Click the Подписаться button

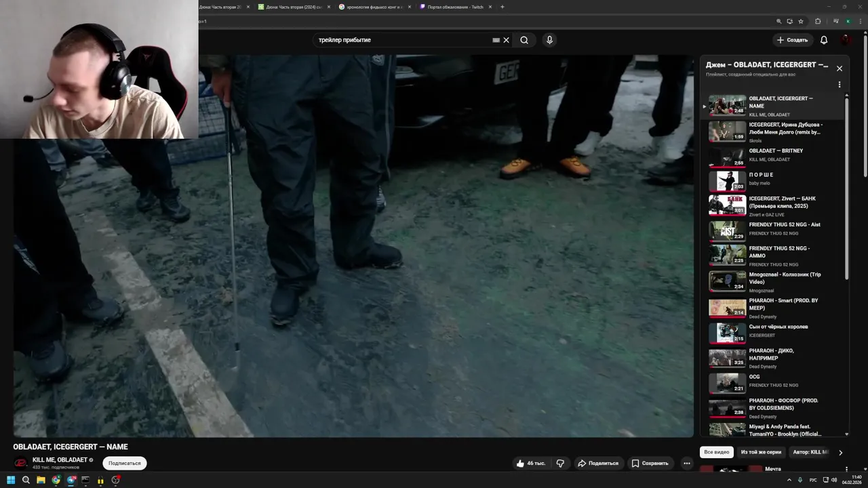pos(125,464)
